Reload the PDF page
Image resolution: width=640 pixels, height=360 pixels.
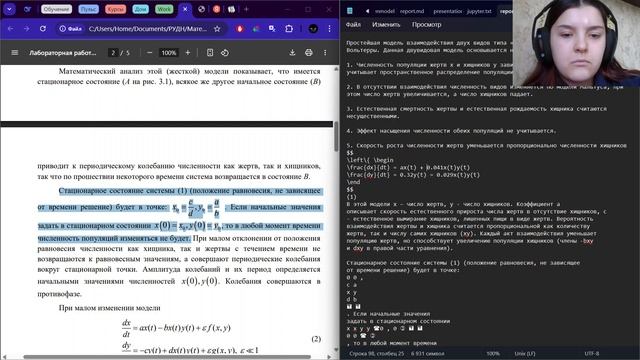pyautogui.click(x=43, y=29)
